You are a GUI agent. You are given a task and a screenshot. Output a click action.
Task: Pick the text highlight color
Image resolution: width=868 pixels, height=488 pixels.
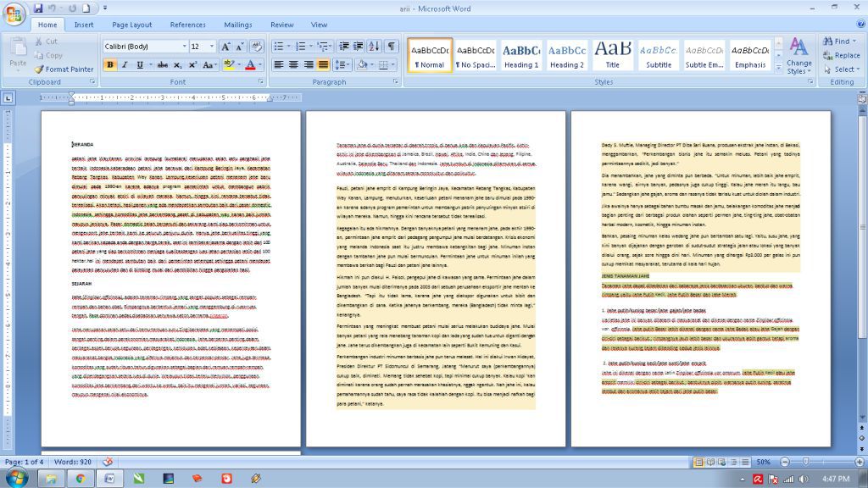pos(229,64)
